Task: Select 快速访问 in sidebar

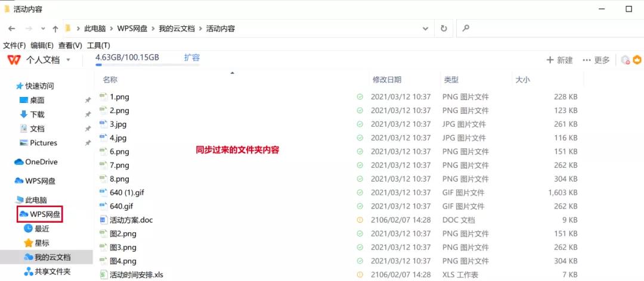Action: [35, 86]
